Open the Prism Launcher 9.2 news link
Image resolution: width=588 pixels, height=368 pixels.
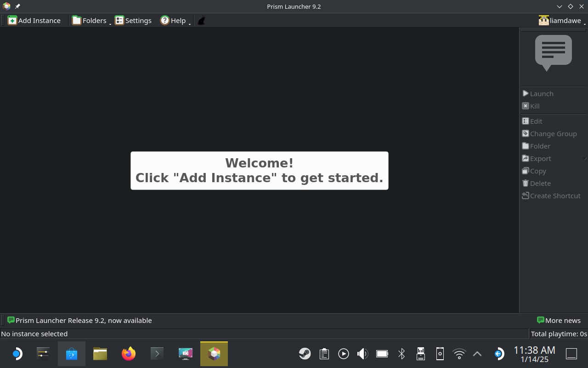(83, 321)
